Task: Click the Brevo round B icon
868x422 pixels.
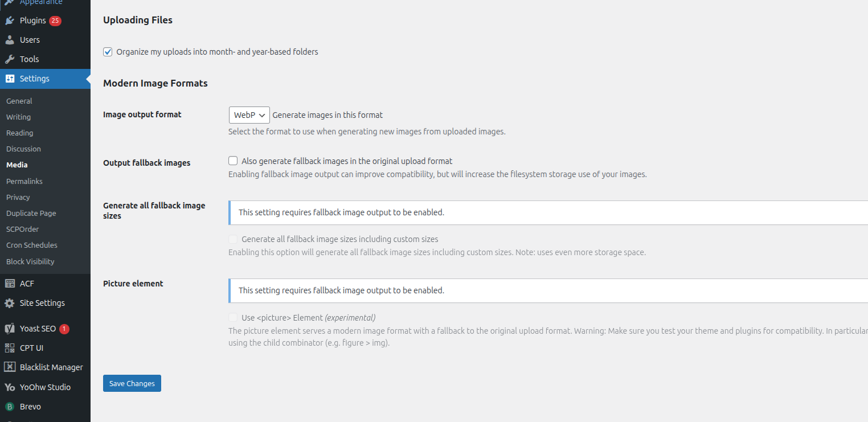Action: tap(10, 407)
